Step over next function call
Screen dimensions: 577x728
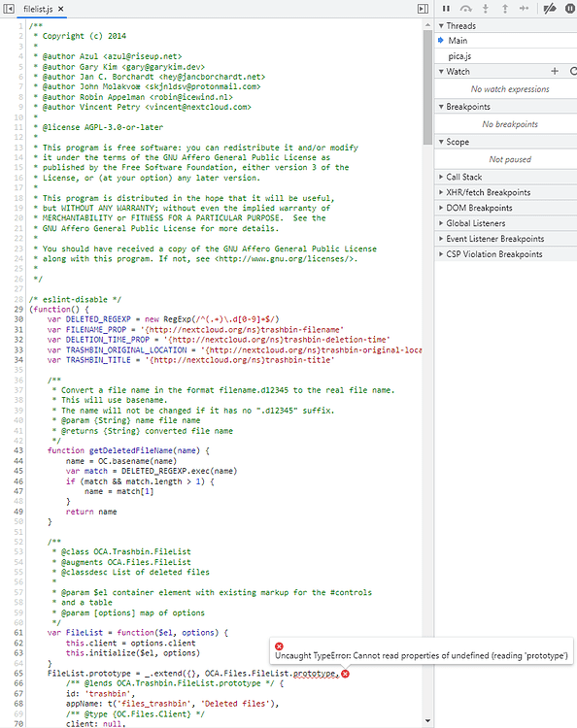click(466, 9)
